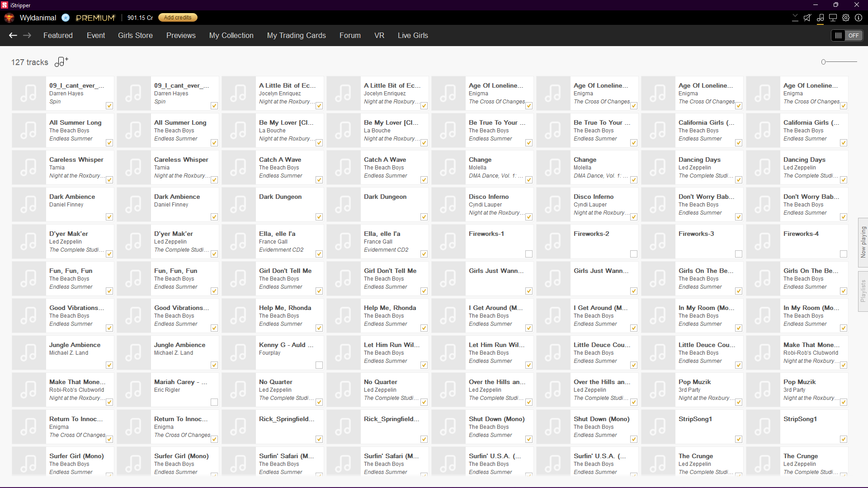Check the Mariah Carey track checkbox

(214, 402)
